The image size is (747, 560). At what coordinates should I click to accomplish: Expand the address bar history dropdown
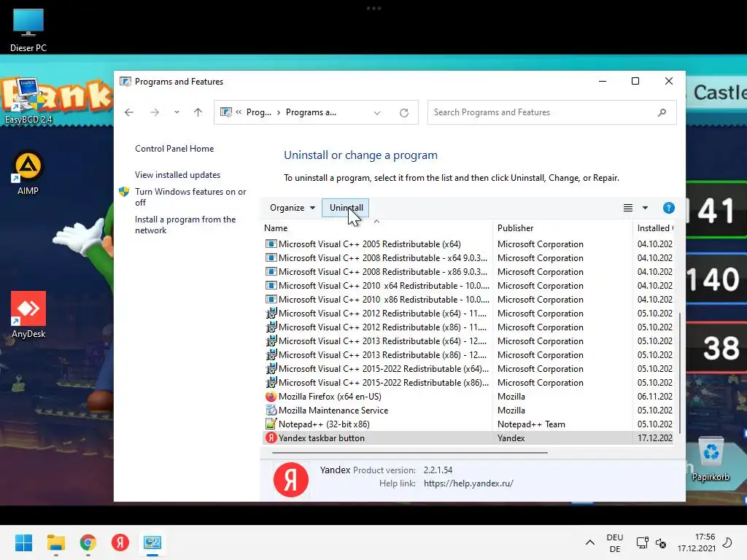[377, 113]
